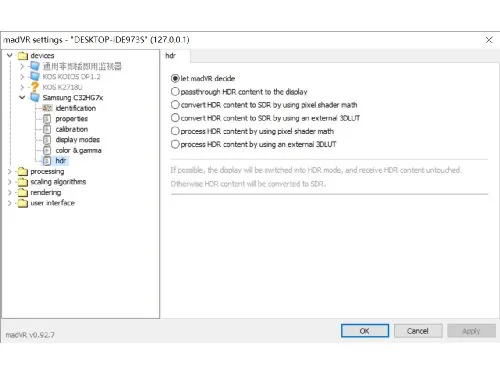Screen dimensions: 500x375
Task: Choose convert HDR to SDR using external 3DLUT
Action: [x=175, y=118]
